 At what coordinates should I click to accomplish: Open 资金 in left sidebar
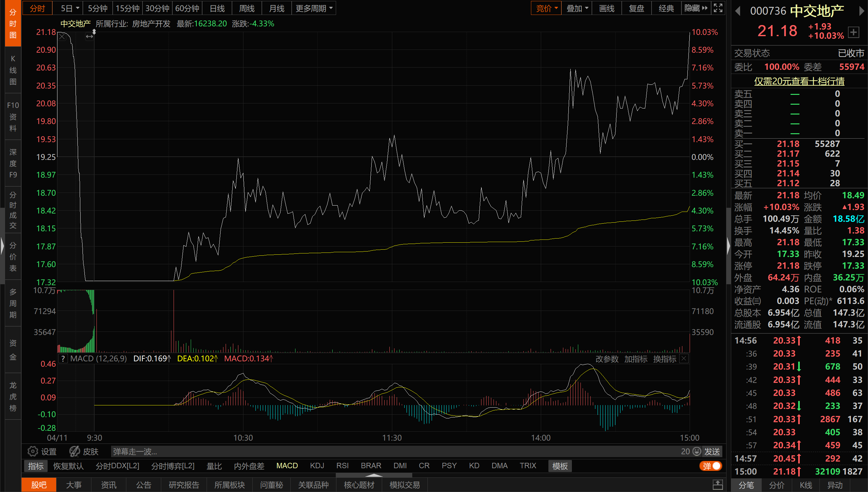pos(13,350)
